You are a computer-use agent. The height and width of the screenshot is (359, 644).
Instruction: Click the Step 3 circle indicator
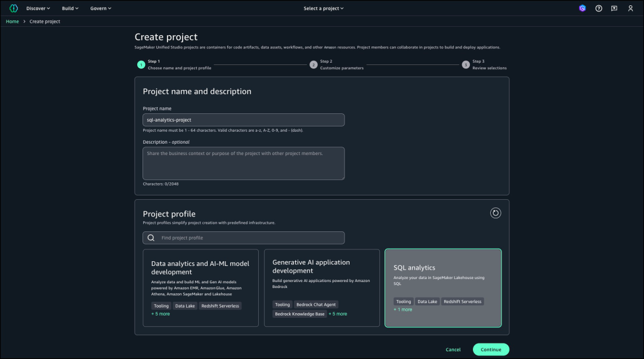465,64
